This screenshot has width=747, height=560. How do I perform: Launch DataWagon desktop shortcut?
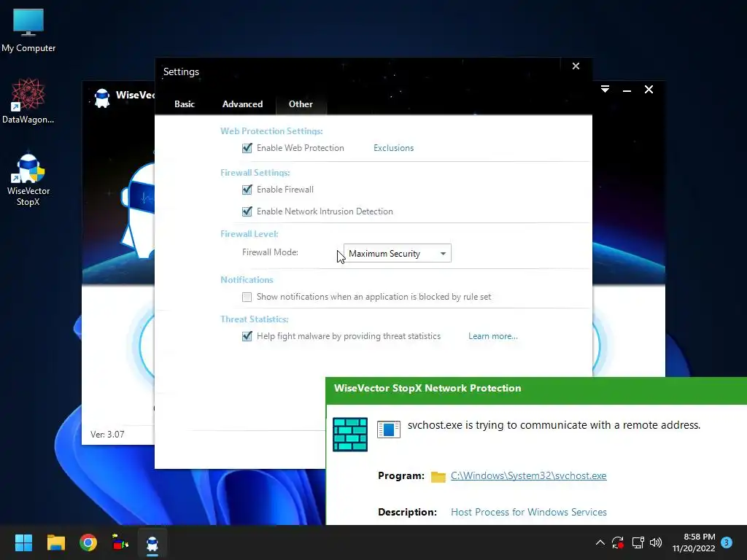pyautogui.click(x=28, y=101)
